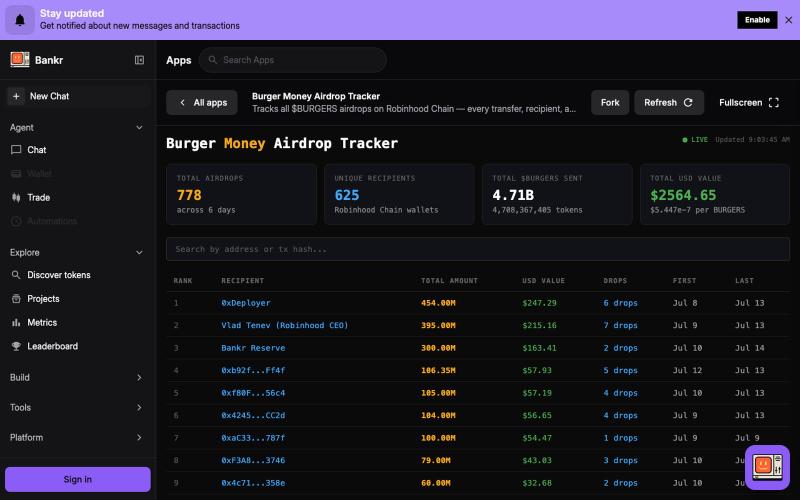The height and width of the screenshot is (500, 800).
Task: Click the Unique Recipients 625 value
Action: click(x=347, y=195)
